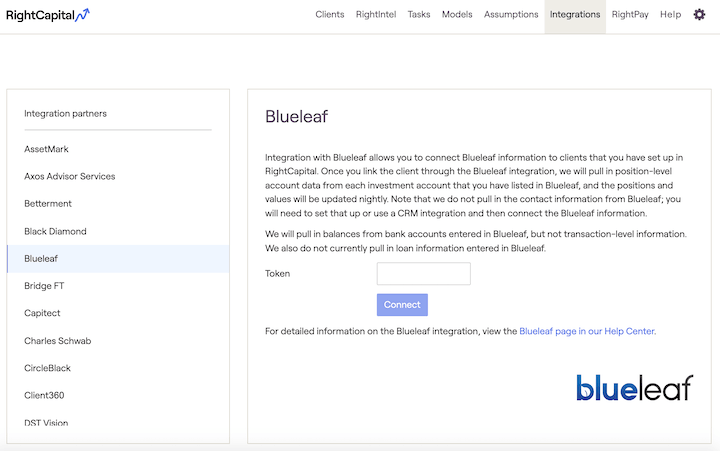720x451 pixels.
Task: Click the Token field label
Action: pyautogui.click(x=277, y=274)
